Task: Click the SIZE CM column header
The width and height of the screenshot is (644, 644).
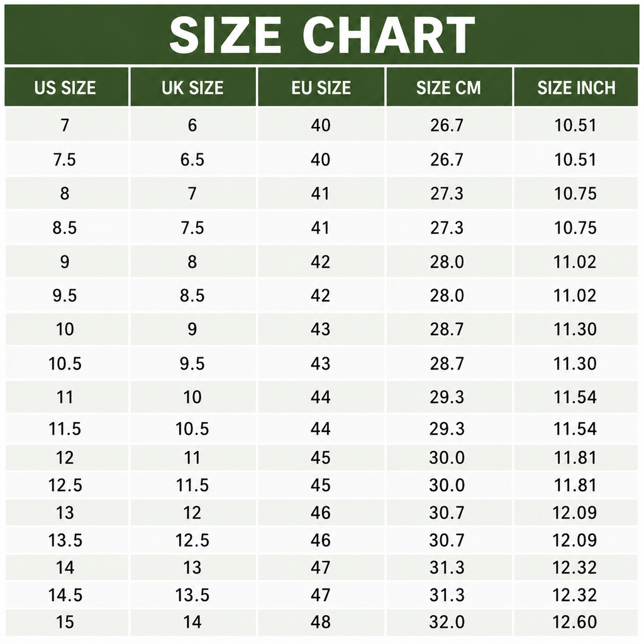Action: pos(449,87)
